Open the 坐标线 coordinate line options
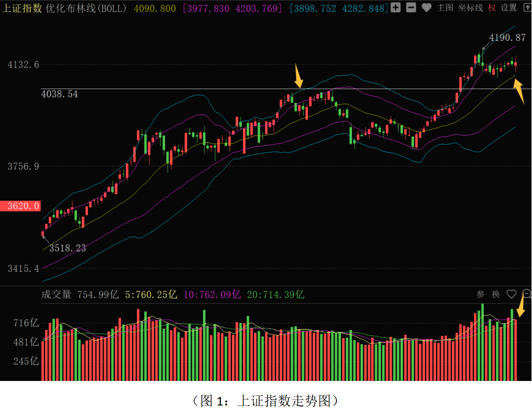The width and height of the screenshot is (532, 410). pyautogui.click(x=470, y=8)
